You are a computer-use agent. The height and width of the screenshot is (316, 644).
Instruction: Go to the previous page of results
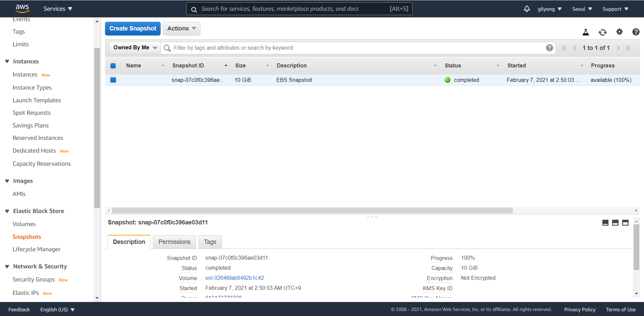[x=575, y=48]
